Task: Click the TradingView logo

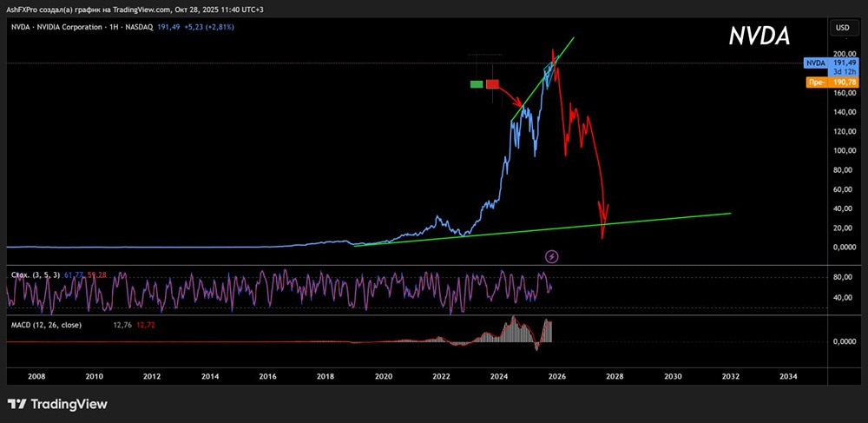Action: coord(57,404)
